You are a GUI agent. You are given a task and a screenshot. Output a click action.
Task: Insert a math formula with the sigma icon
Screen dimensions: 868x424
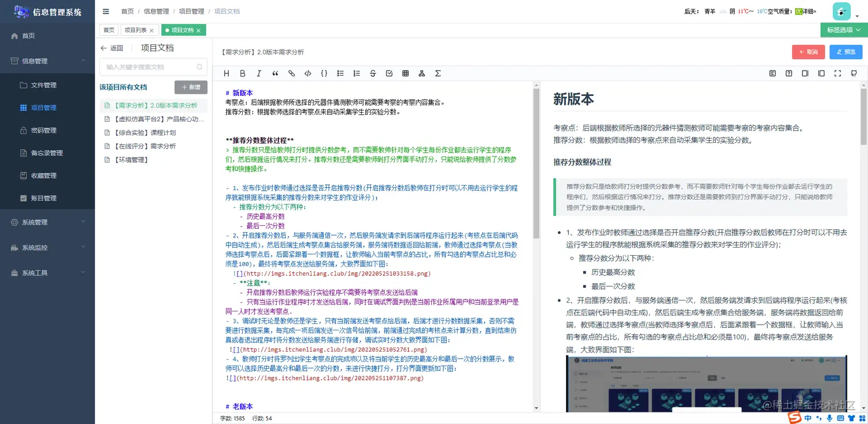coord(438,73)
